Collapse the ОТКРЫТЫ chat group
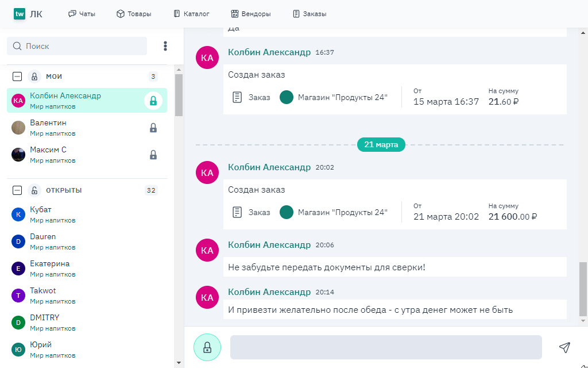Screen dimensions: 588x368 click(x=17, y=190)
